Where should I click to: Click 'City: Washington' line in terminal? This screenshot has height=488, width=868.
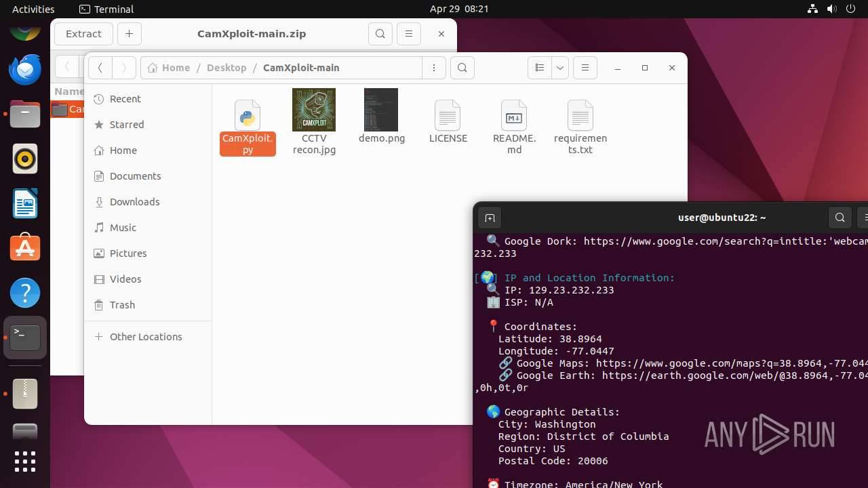click(547, 424)
